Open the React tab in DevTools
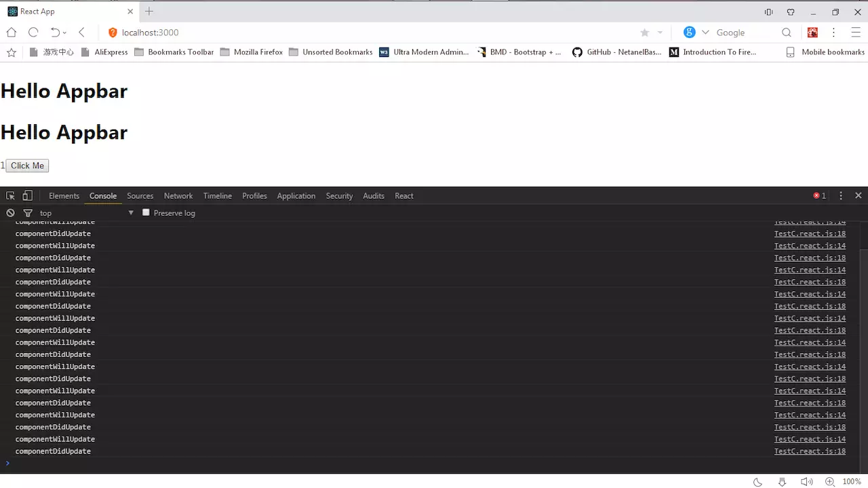Viewport: 868px width, 488px height. [x=403, y=195]
